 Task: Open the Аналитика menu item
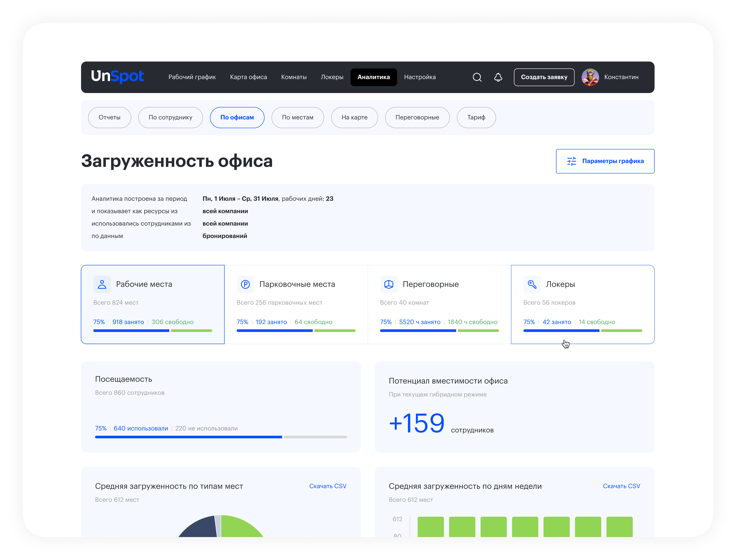click(x=373, y=77)
